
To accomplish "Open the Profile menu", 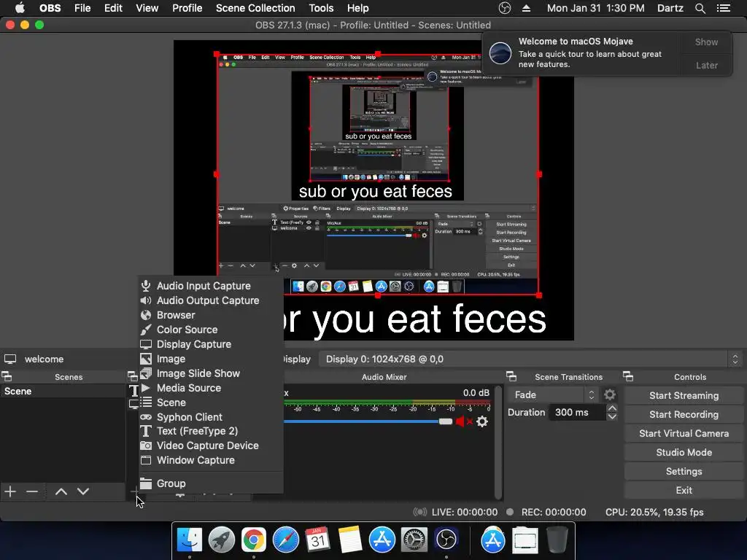I will [x=187, y=8].
